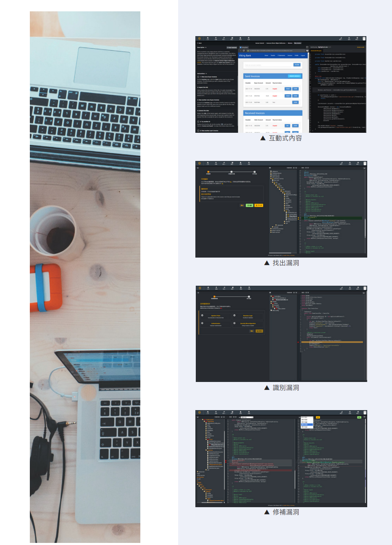
Task: Click the Back arrow in the first screenshot
Action: (198, 43)
